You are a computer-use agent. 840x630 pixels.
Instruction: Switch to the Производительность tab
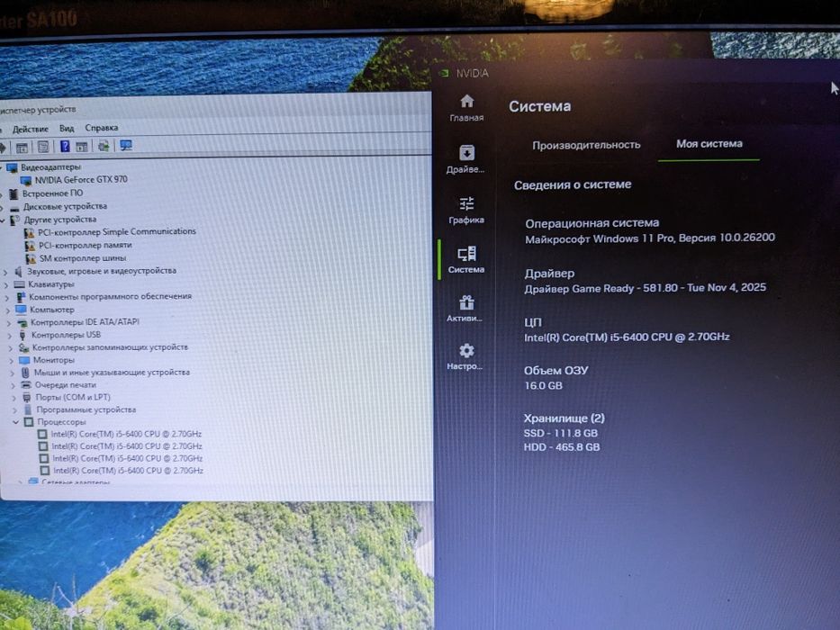point(586,145)
